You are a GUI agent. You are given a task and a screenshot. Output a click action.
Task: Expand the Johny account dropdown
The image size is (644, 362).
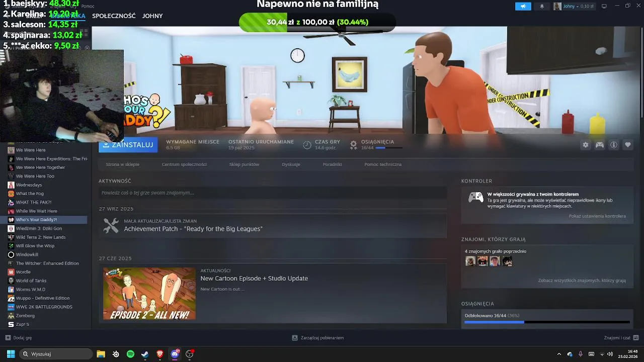(574, 6)
